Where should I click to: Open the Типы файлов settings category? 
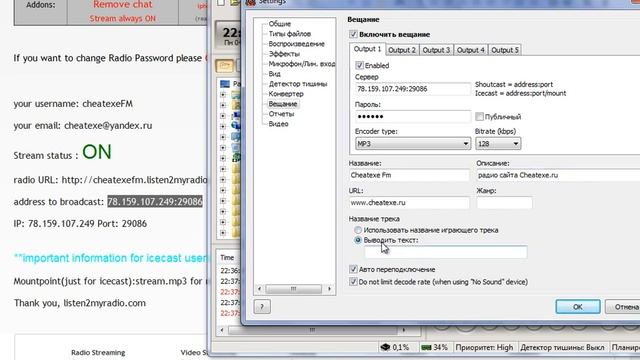(x=289, y=34)
